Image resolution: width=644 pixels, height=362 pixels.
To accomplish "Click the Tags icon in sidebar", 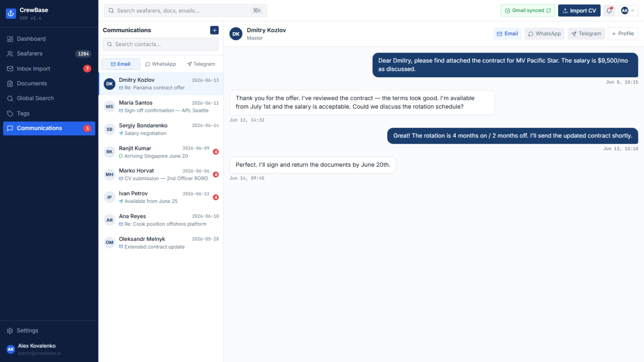I will 10,114.
